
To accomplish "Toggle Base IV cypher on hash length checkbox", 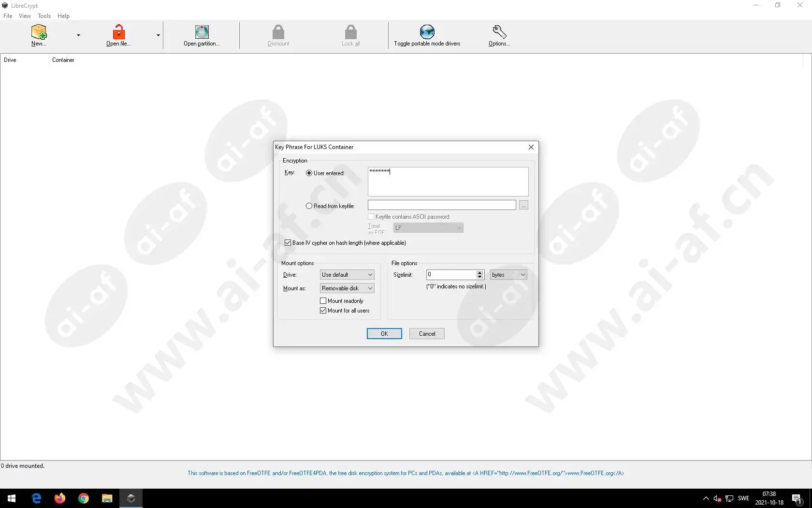I will coord(288,243).
